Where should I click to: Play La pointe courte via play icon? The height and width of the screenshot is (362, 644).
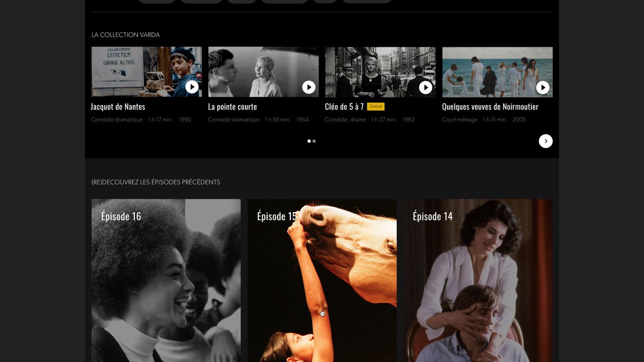[x=308, y=87]
